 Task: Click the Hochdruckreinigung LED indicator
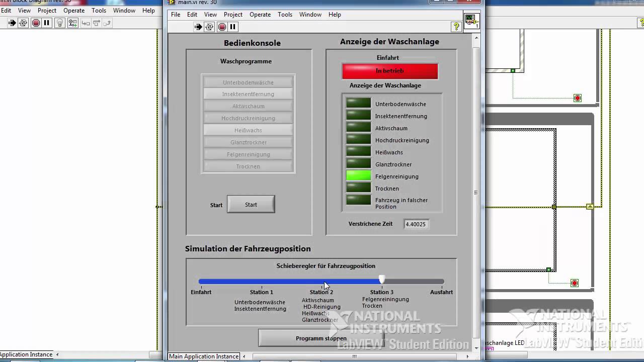tap(358, 140)
